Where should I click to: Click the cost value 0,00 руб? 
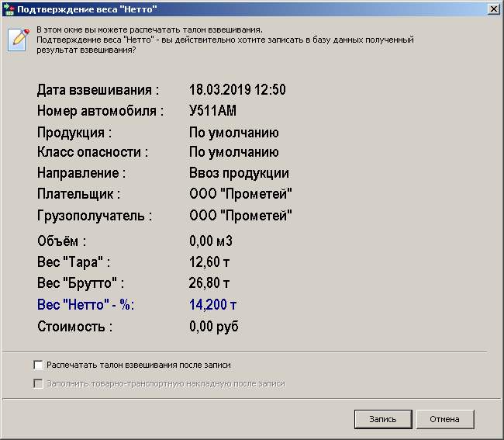tap(214, 327)
